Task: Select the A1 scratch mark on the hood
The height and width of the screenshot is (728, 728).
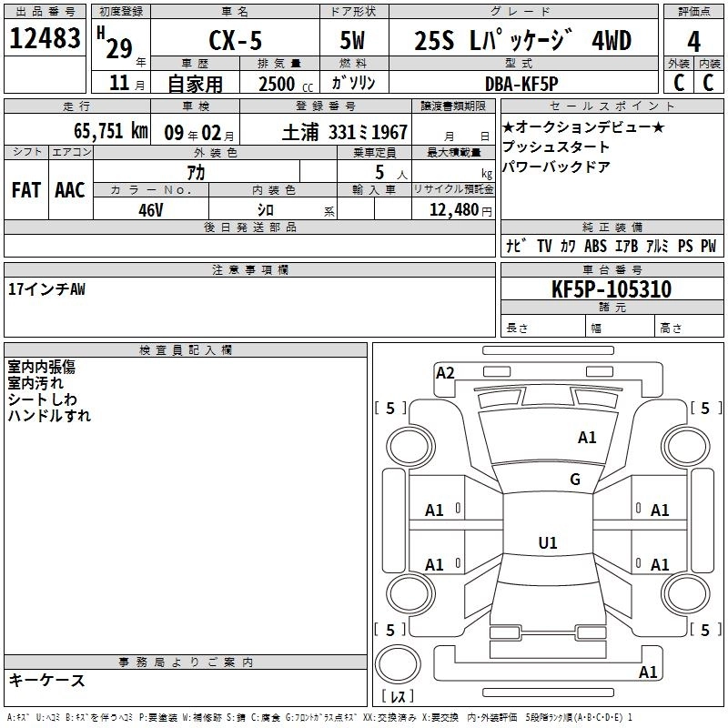Action: 587,438
